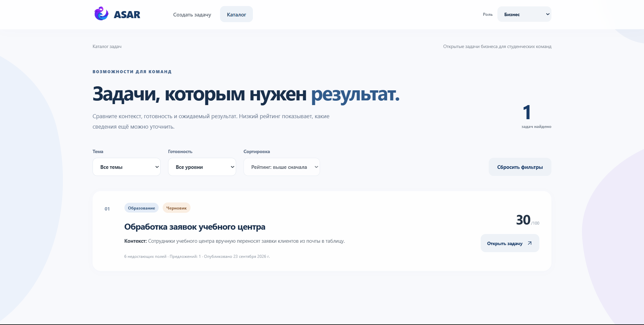The height and width of the screenshot is (325, 644).
Task: Click the Контекст description of the task
Action: [234, 241]
